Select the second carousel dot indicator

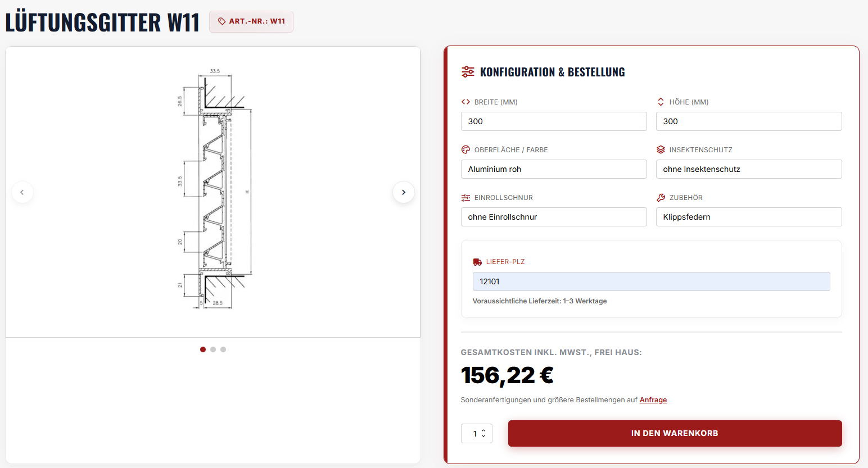point(213,349)
